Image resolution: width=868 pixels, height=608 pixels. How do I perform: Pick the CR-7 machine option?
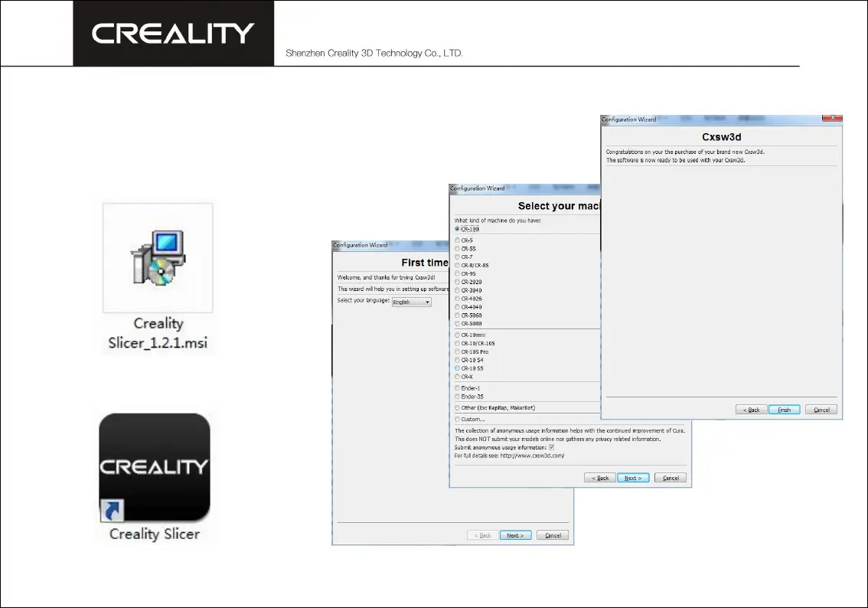[457, 257]
